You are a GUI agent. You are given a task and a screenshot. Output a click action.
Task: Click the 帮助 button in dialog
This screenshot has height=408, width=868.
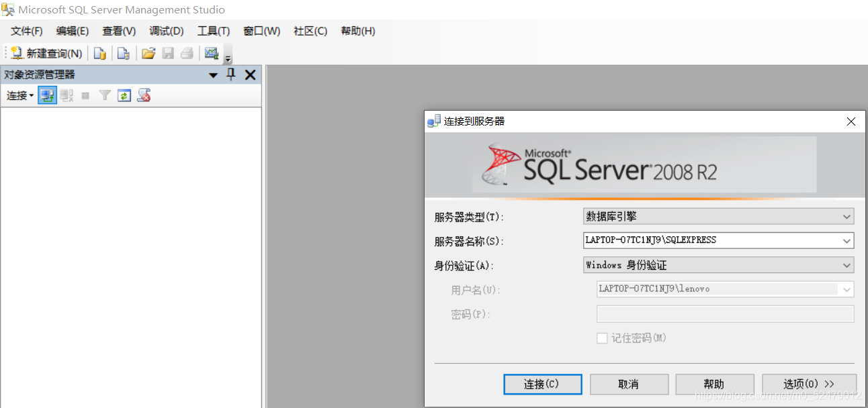click(715, 385)
